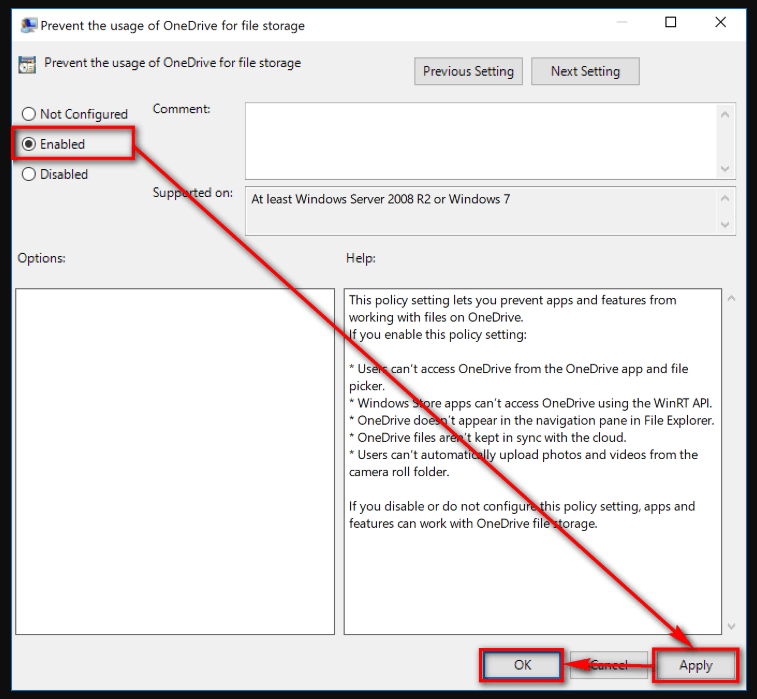
Task: Close the policy settings window
Action: click(720, 22)
